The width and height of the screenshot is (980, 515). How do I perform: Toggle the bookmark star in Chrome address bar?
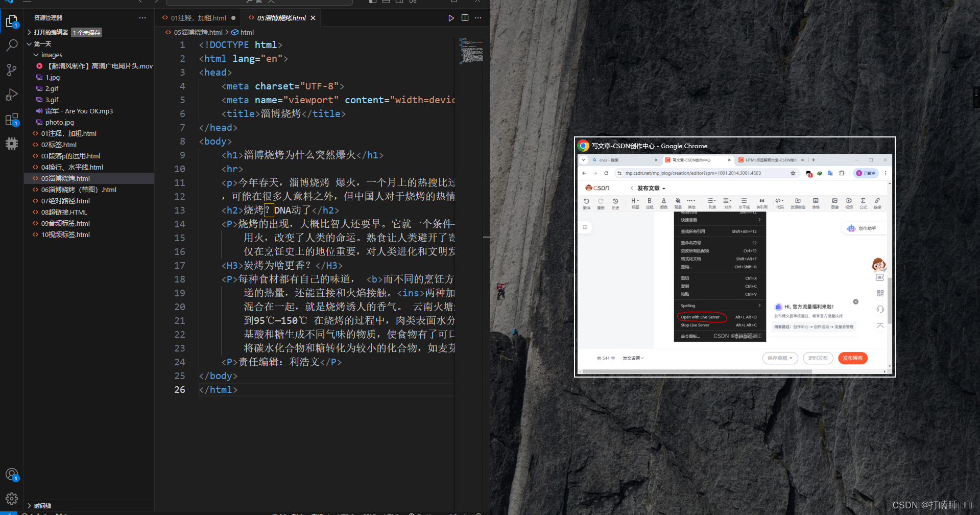(793, 173)
